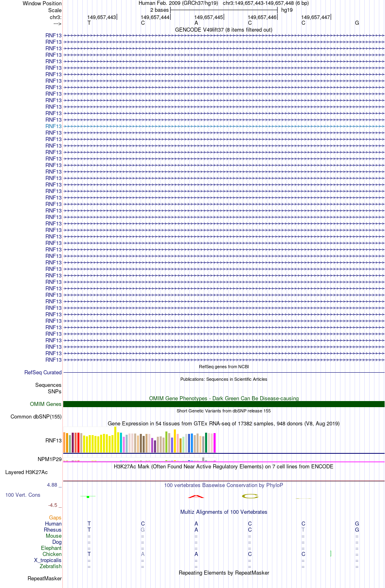The height and width of the screenshot is (588, 385).
Task: Select base G in the sequence row
Action: point(357,23)
